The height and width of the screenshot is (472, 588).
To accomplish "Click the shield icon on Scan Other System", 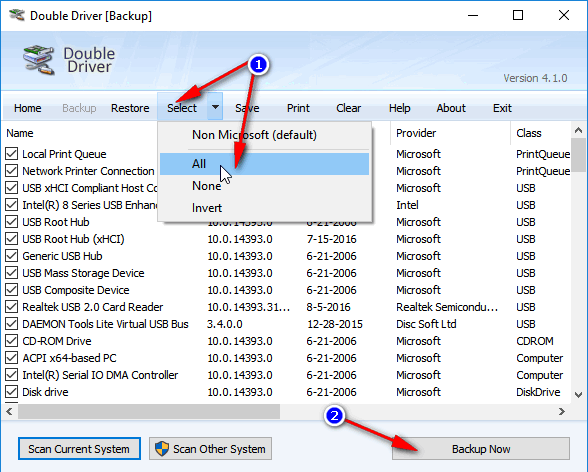I will (162, 448).
